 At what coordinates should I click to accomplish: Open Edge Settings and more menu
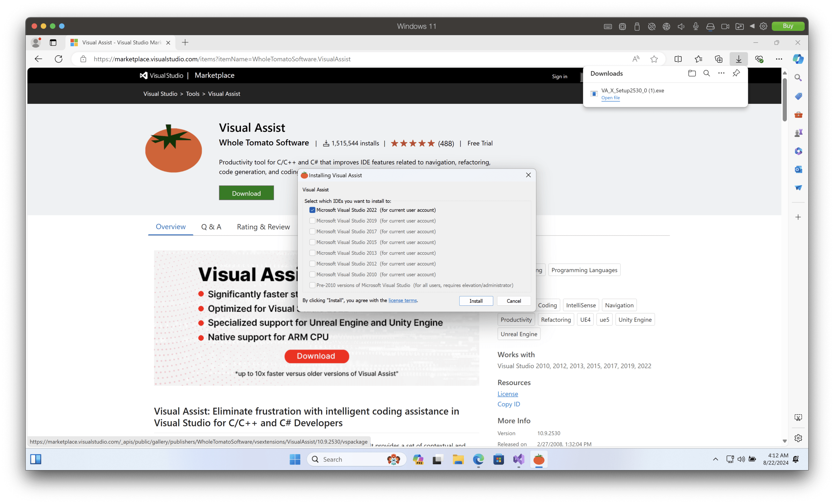point(779,59)
